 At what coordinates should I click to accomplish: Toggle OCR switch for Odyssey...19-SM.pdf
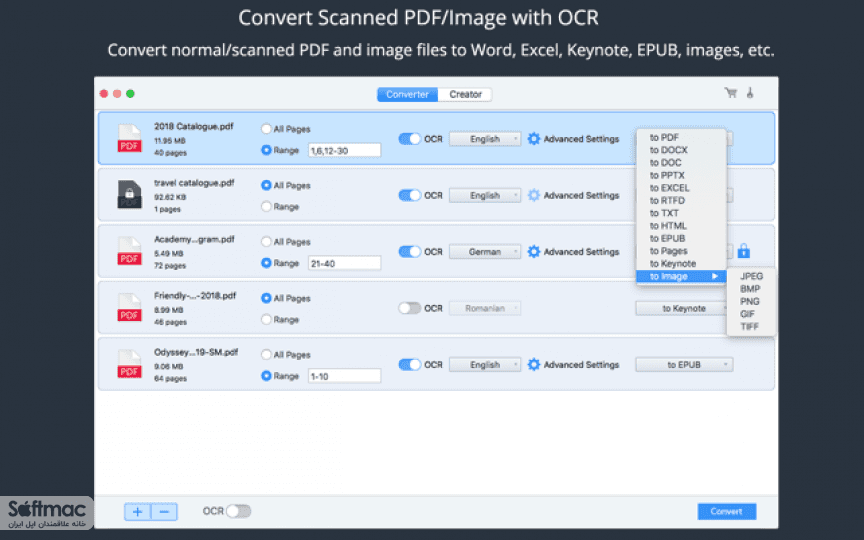[x=409, y=365]
